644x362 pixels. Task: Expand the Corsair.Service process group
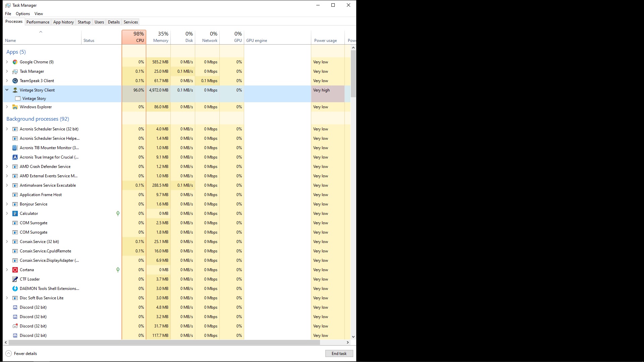click(x=7, y=242)
